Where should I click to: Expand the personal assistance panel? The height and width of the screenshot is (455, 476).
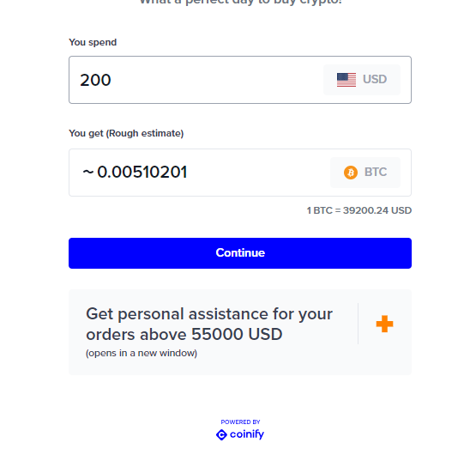[240, 332]
